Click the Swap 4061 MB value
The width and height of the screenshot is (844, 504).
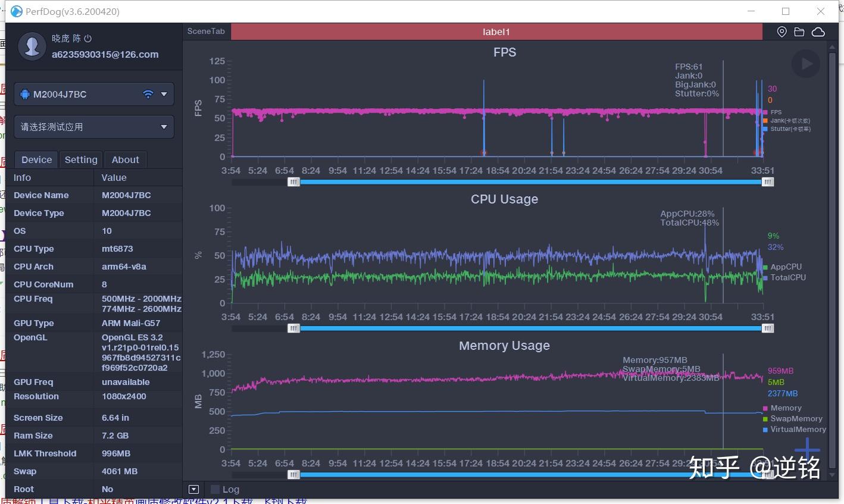120,471
